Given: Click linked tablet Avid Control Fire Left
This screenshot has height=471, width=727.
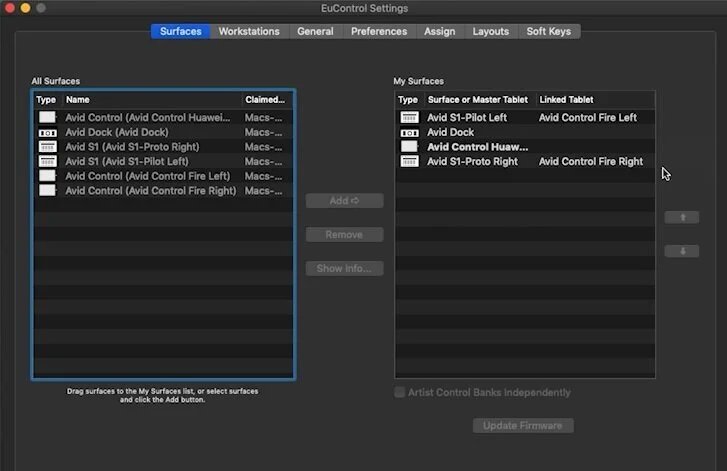Looking at the screenshot, I should pos(587,118).
